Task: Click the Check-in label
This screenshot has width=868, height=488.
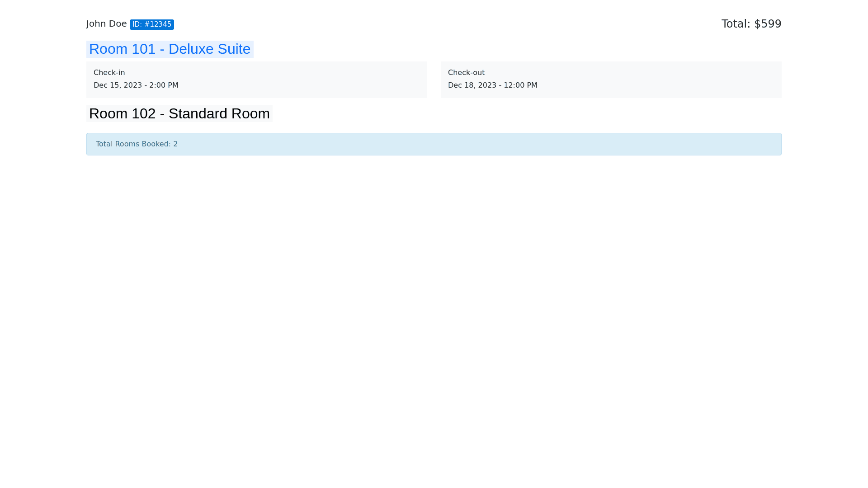Action: point(109,73)
